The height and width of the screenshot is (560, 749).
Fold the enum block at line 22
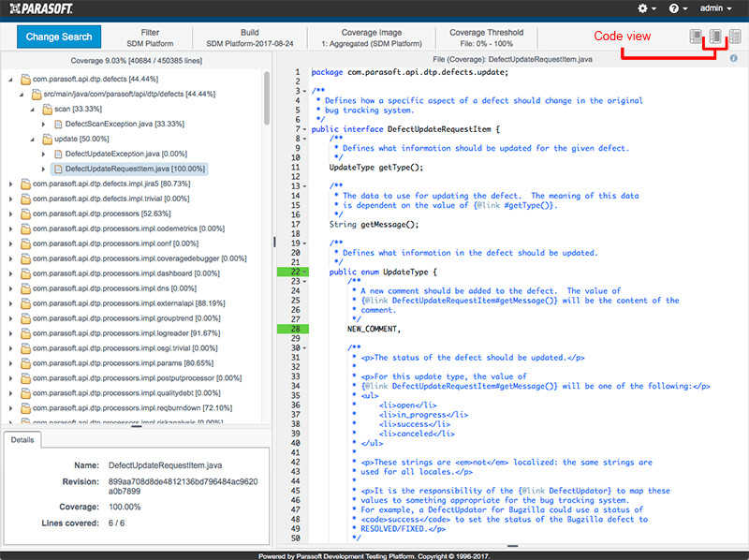point(305,272)
